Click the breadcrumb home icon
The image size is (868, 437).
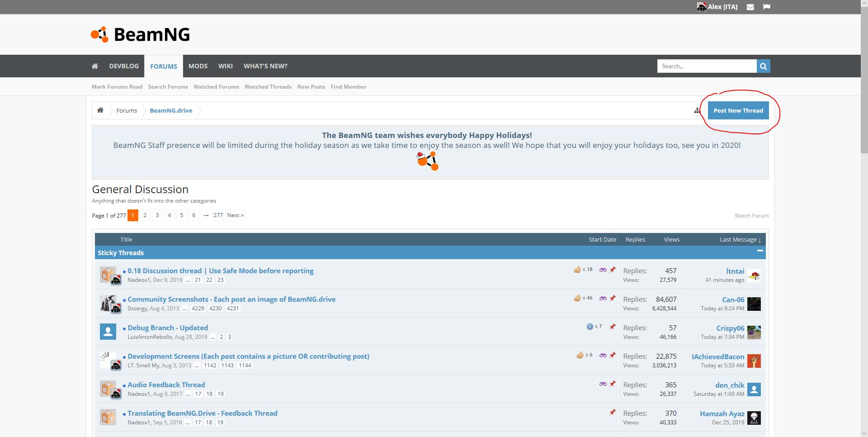click(100, 110)
